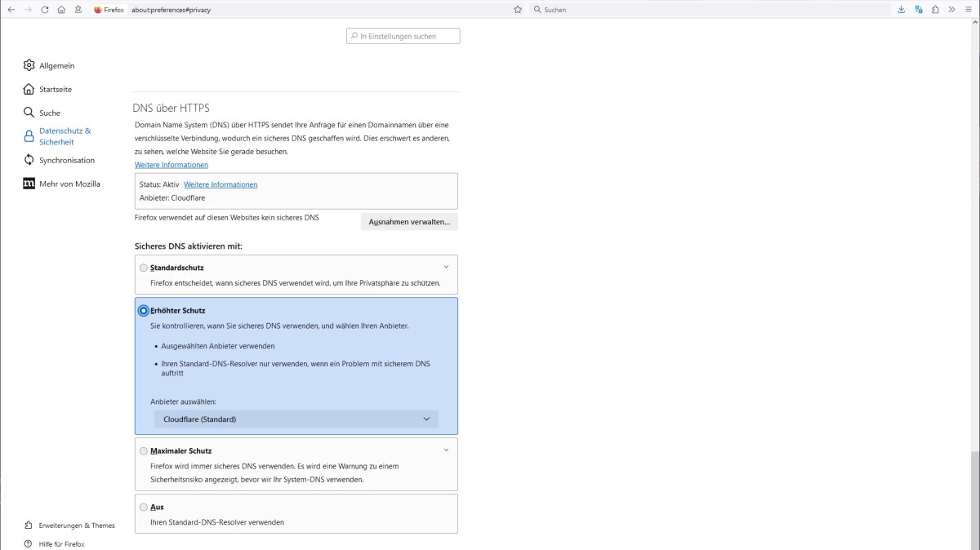Go back with the browser back arrow
The width and height of the screenshot is (980, 550).
tap(11, 10)
